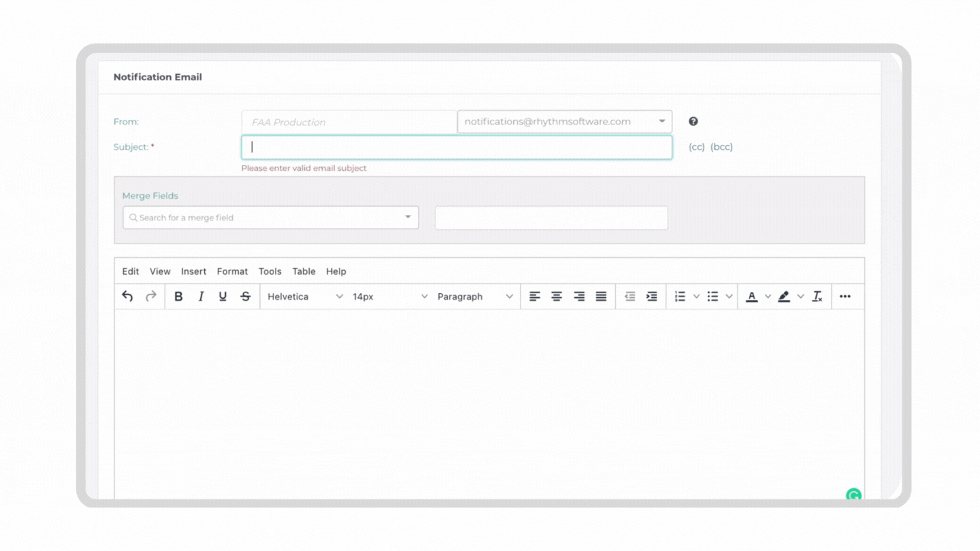
Task: Open the Insert menu
Action: [193, 271]
